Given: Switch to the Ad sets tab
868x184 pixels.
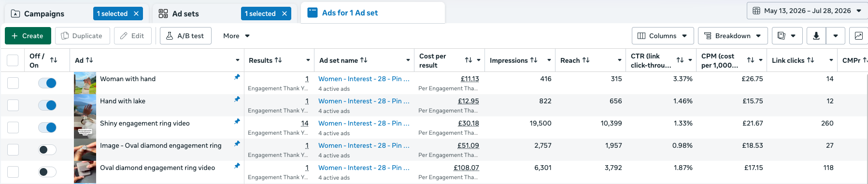Looking at the screenshot, I should [x=185, y=14].
